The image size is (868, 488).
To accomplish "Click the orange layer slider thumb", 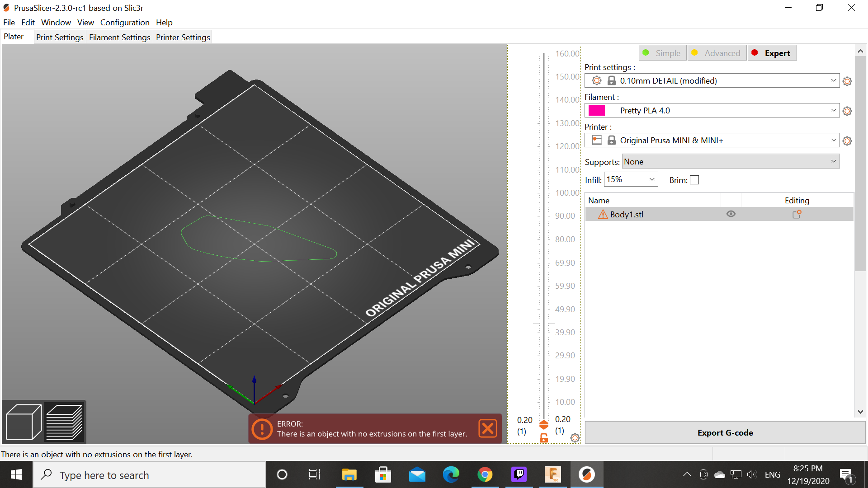I will 544,425.
